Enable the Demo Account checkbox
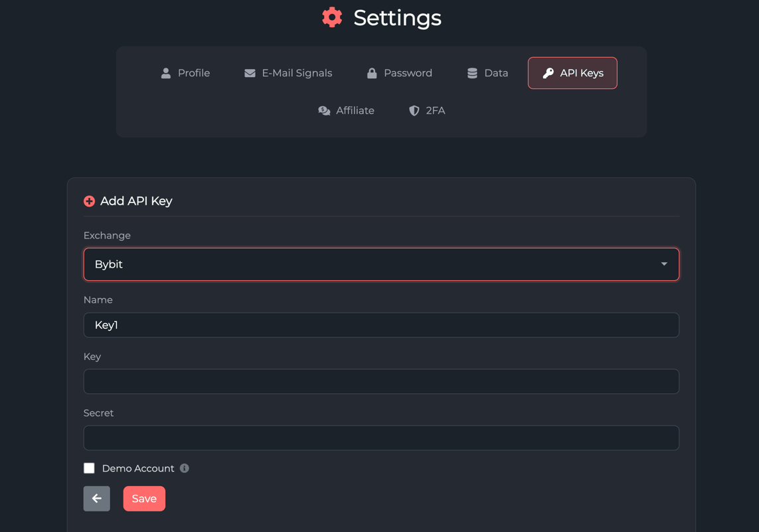This screenshot has height=532, width=759. 89,468
